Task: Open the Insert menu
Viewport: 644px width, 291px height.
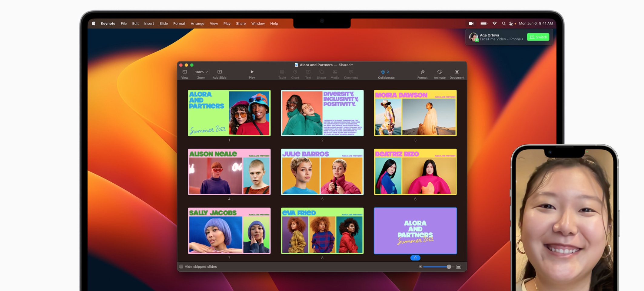Action: 149,23
